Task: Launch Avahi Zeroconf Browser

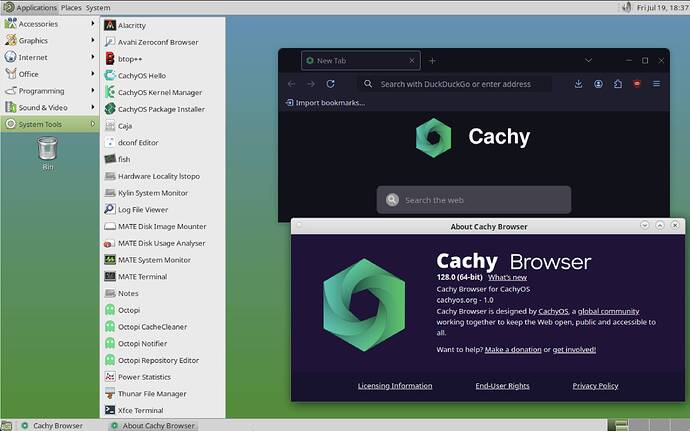Action: (163, 42)
